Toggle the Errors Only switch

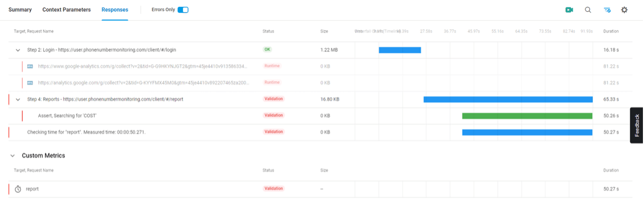pyautogui.click(x=183, y=10)
